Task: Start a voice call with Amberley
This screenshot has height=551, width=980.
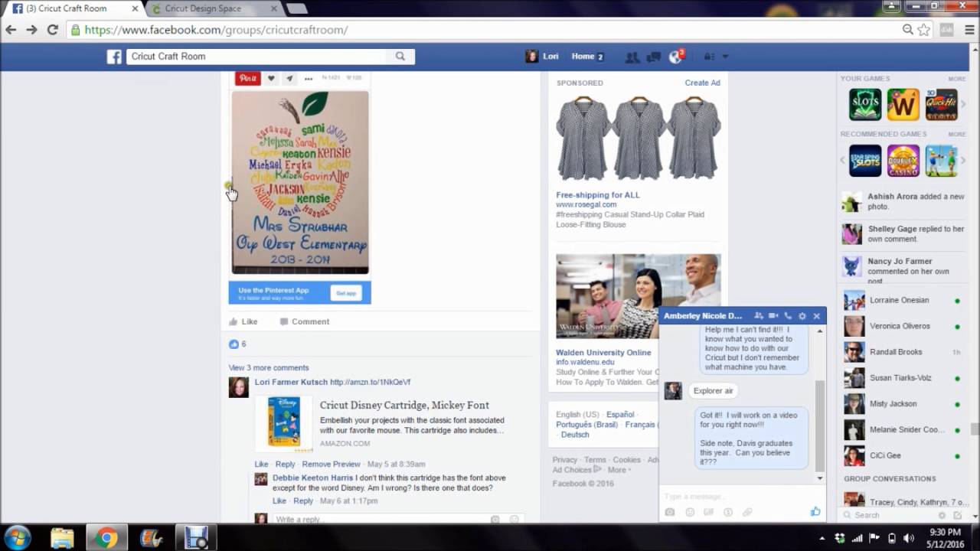Action: click(788, 316)
